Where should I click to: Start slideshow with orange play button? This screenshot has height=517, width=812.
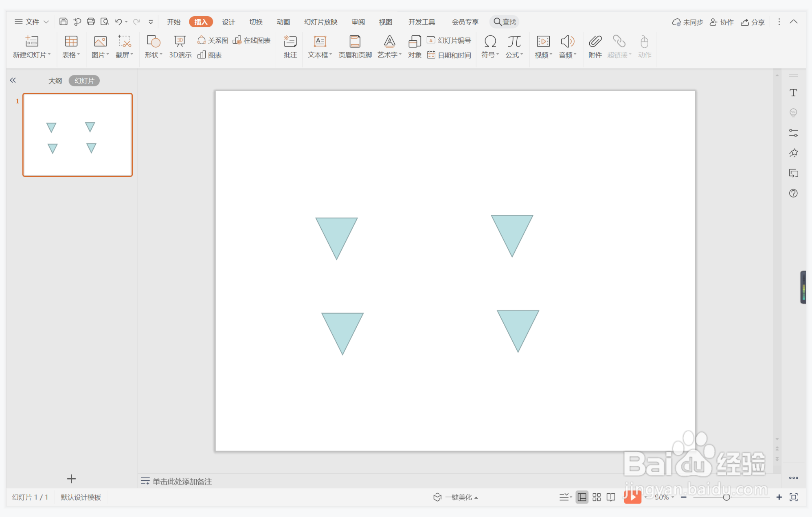point(632,497)
